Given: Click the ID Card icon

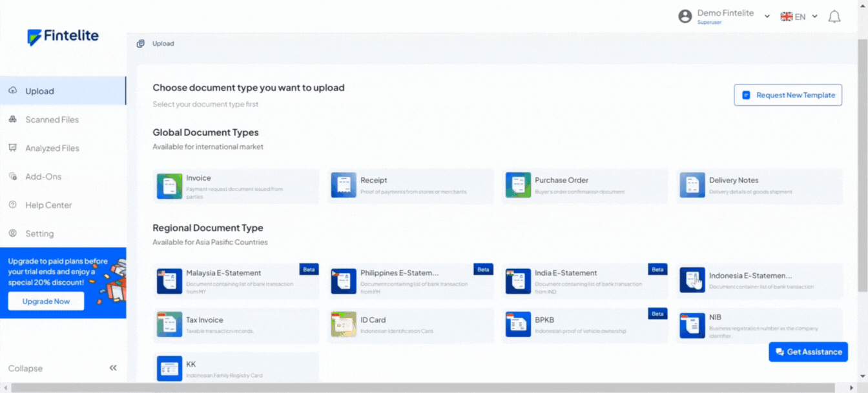Looking at the screenshot, I should [x=344, y=324].
